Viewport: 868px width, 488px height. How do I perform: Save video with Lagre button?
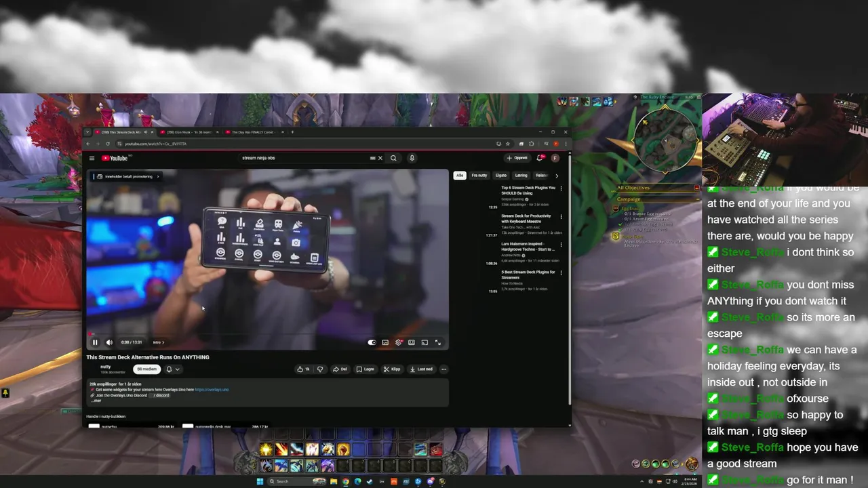[x=366, y=369]
